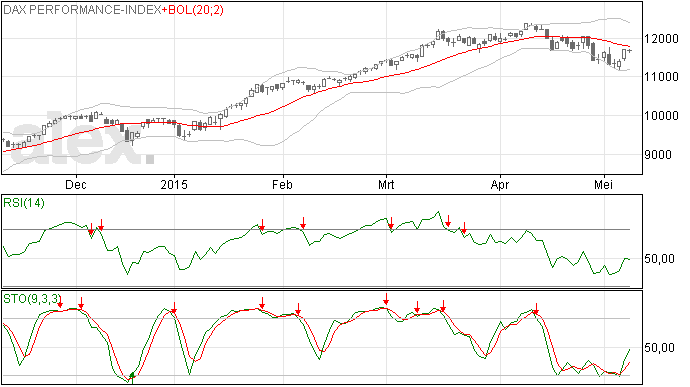Click the Dec date axis label
The height and width of the screenshot is (387, 690).
(x=76, y=184)
